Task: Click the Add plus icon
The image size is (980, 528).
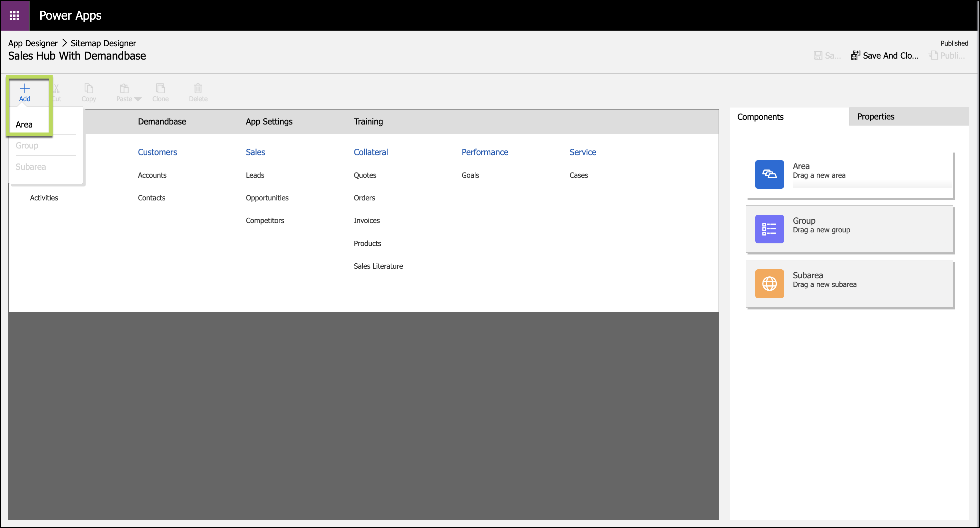Action: (x=25, y=89)
